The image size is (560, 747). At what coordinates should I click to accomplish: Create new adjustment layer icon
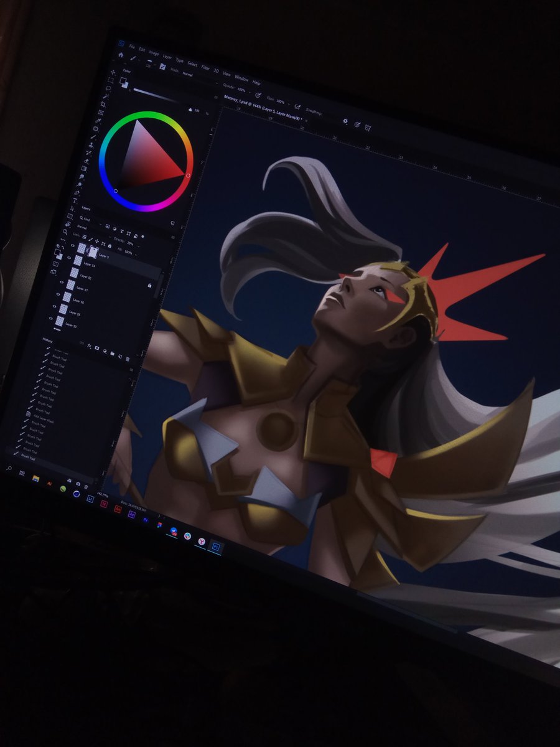coord(105,351)
